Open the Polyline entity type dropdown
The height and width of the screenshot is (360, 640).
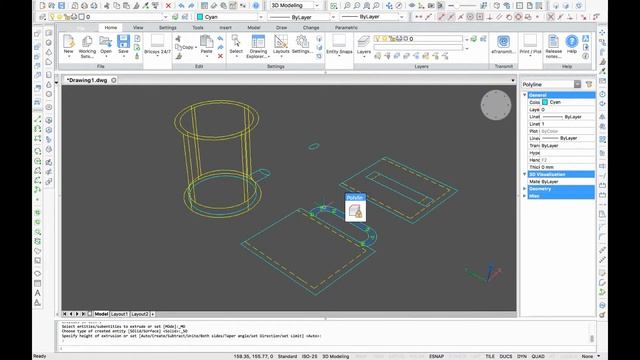pyautogui.click(x=577, y=84)
